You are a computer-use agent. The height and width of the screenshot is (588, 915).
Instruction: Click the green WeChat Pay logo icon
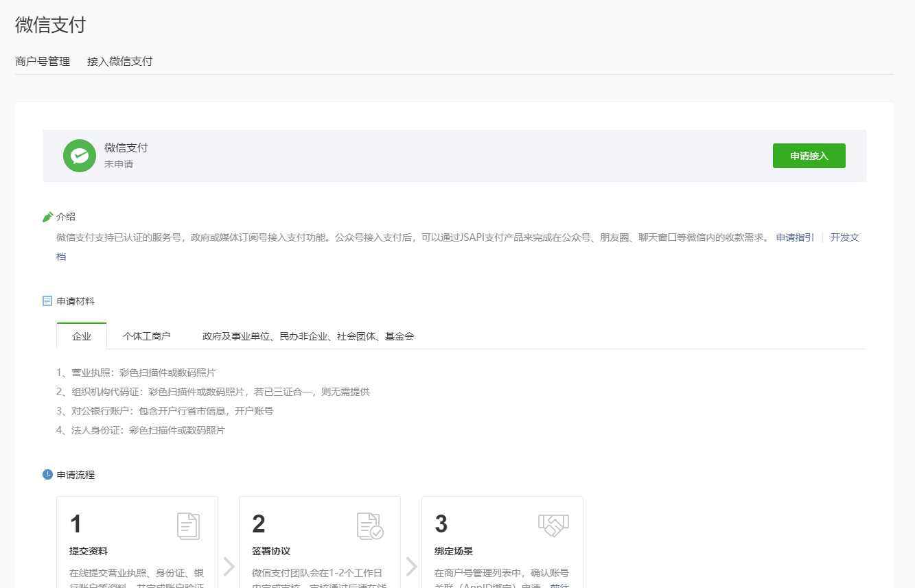click(80, 156)
